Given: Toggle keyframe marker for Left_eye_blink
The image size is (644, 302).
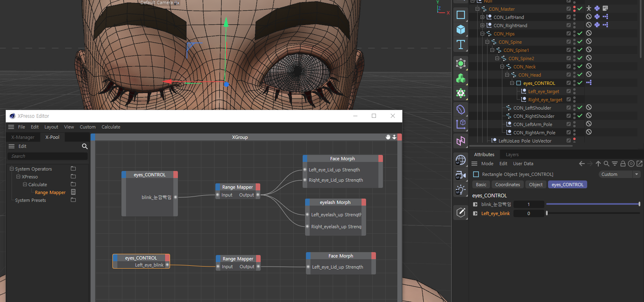Looking at the screenshot, I should 475,213.
